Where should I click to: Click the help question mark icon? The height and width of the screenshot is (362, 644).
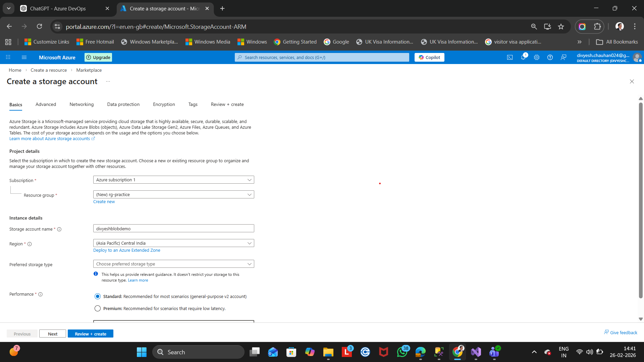click(x=550, y=57)
